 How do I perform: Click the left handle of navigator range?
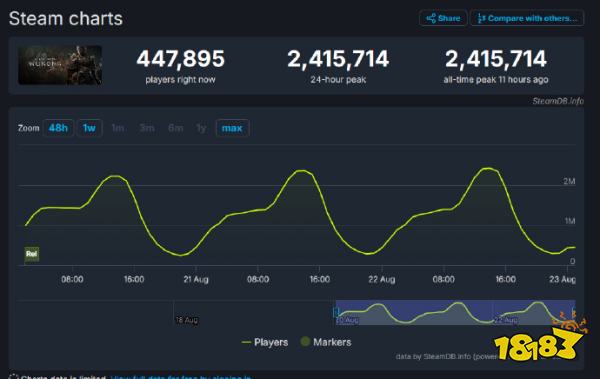(336, 312)
